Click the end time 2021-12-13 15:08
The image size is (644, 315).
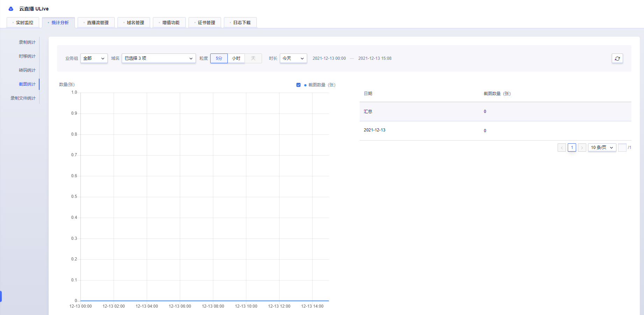tap(375, 58)
